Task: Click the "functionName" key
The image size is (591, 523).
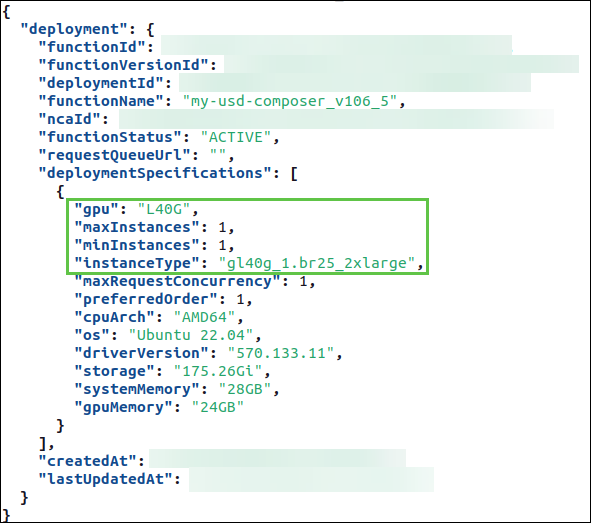Action: click(x=101, y=101)
